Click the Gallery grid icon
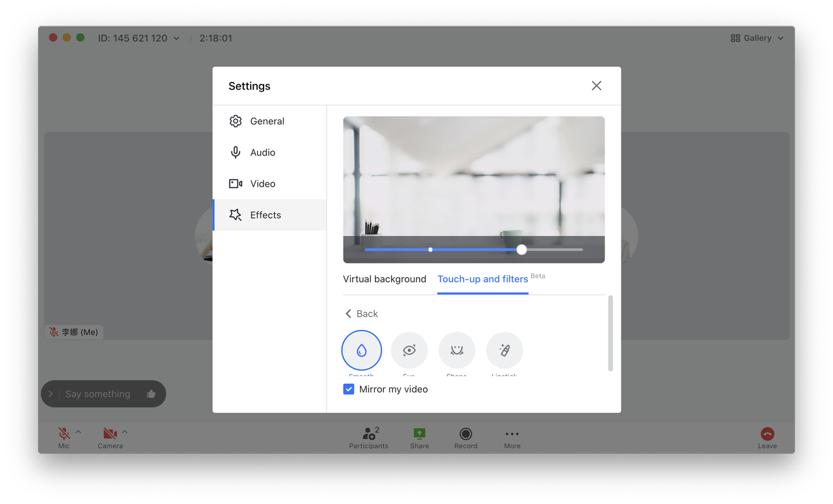This screenshot has width=833, height=504. [735, 38]
